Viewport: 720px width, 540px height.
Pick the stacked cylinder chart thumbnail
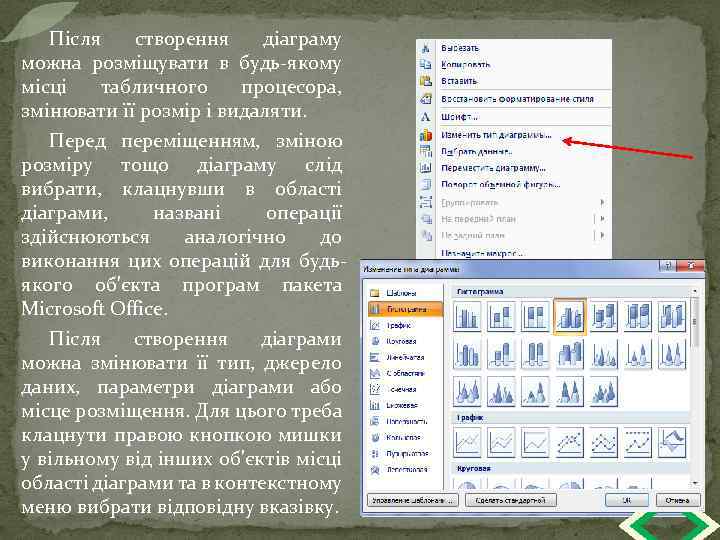click(501, 354)
